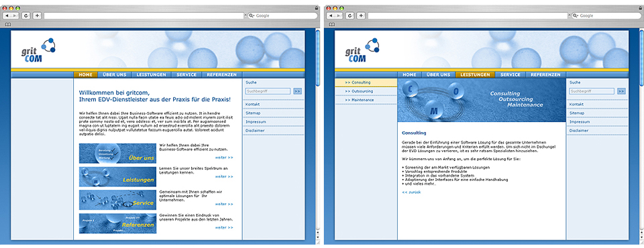Viewport: 644px width, 248px height.
Task: Click the Google search magnifier in left browser
Action: tap(252, 15)
